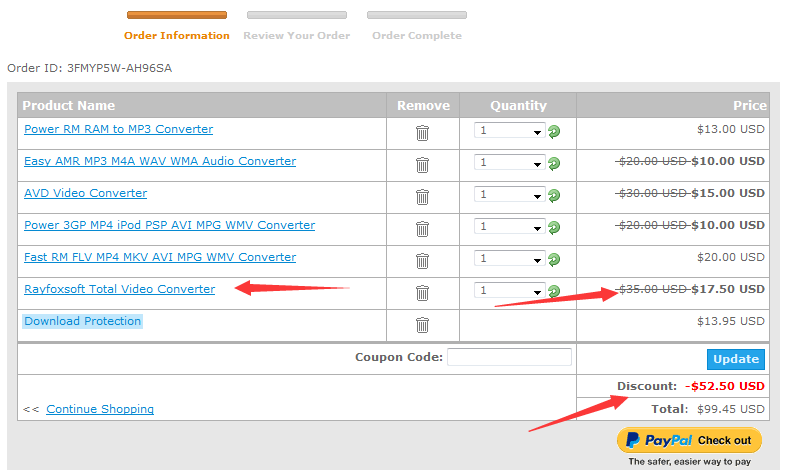Expand quantity dropdown for Easy AMR MP3 Audio Converter
793x470 pixels.
coord(510,162)
